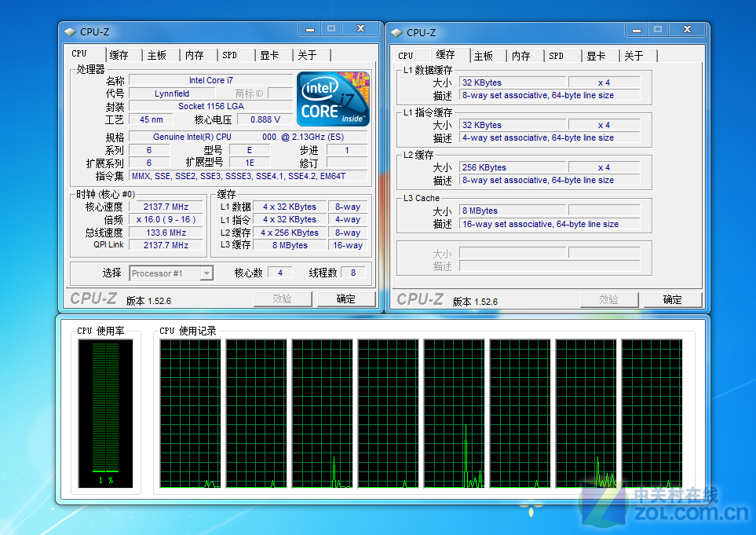Click the QPI Link value '2137.7 MHz'
Screen dimensions: 756x535
[x=166, y=245]
